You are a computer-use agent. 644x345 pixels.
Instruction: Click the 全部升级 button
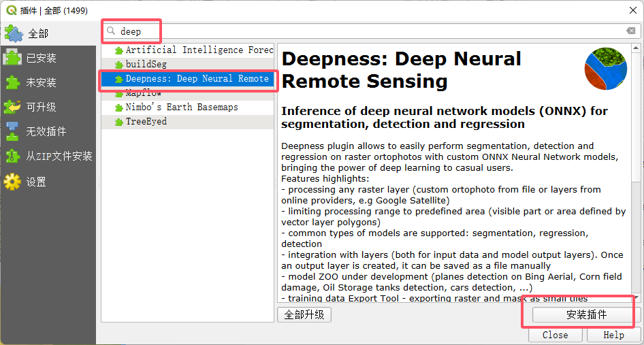pyautogui.click(x=304, y=315)
